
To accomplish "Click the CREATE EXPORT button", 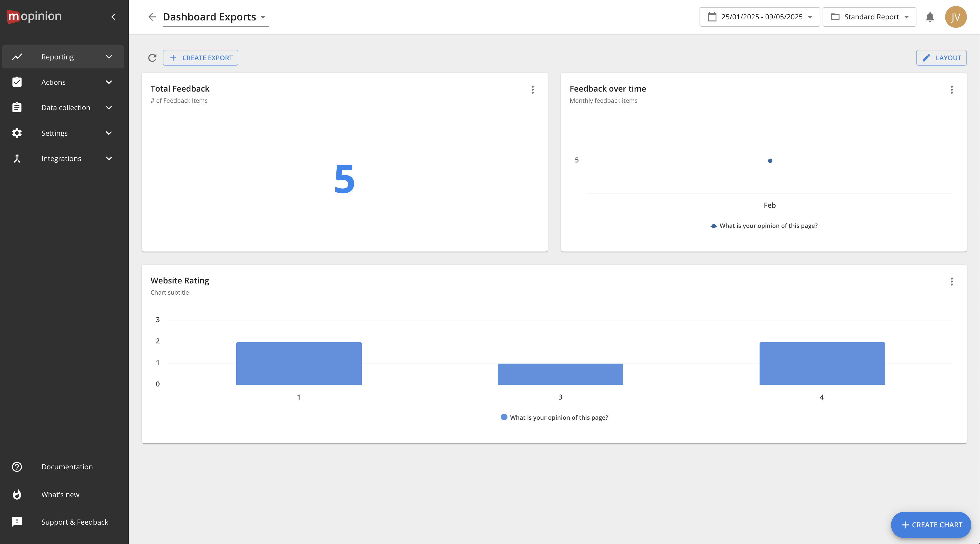I will (201, 58).
